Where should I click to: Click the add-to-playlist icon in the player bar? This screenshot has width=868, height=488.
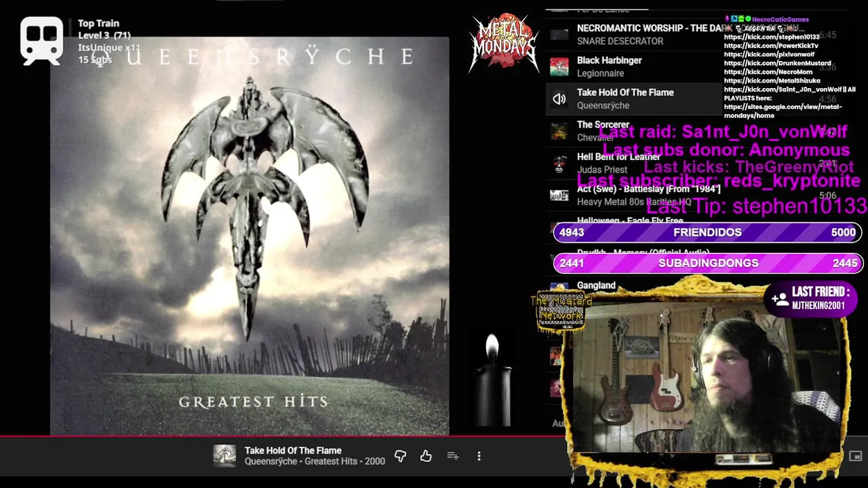coord(453,456)
